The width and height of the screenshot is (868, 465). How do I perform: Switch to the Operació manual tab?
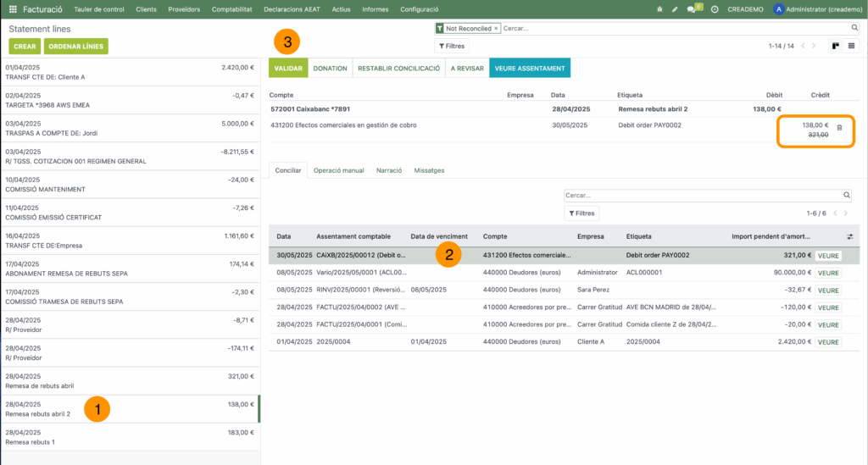coord(338,170)
